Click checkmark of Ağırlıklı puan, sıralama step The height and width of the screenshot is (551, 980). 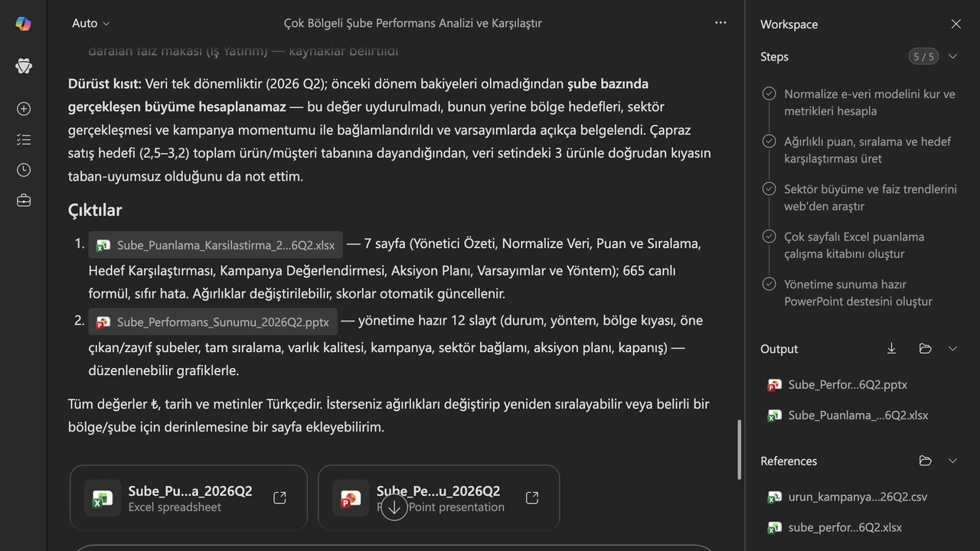[x=769, y=142]
